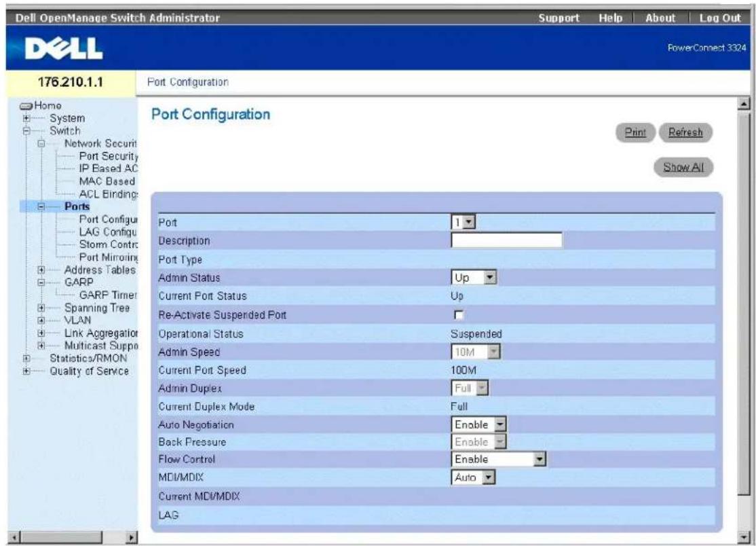Image resolution: width=756 pixels, height=546 pixels.
Task: Open the Admin Duplex dropdown
Action: (x=470, y=388)
